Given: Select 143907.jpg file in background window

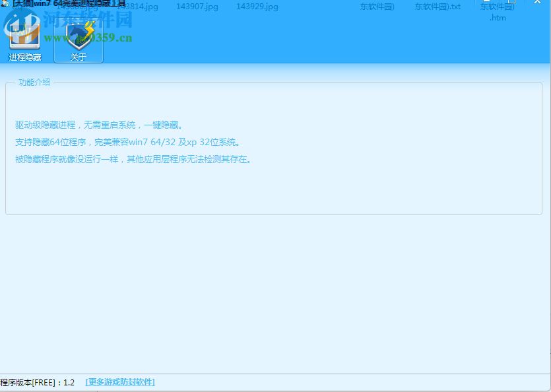Looking at the screenshot, I should click(197, 7).
